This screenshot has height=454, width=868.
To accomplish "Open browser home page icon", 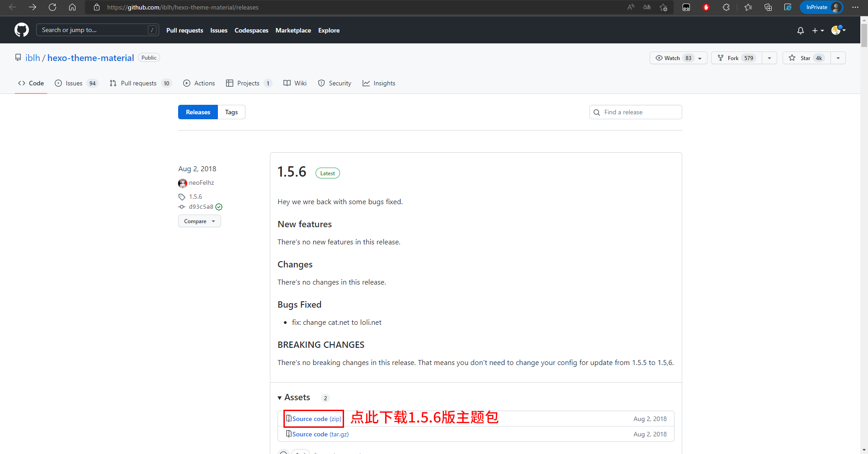I will pos(72,7).
